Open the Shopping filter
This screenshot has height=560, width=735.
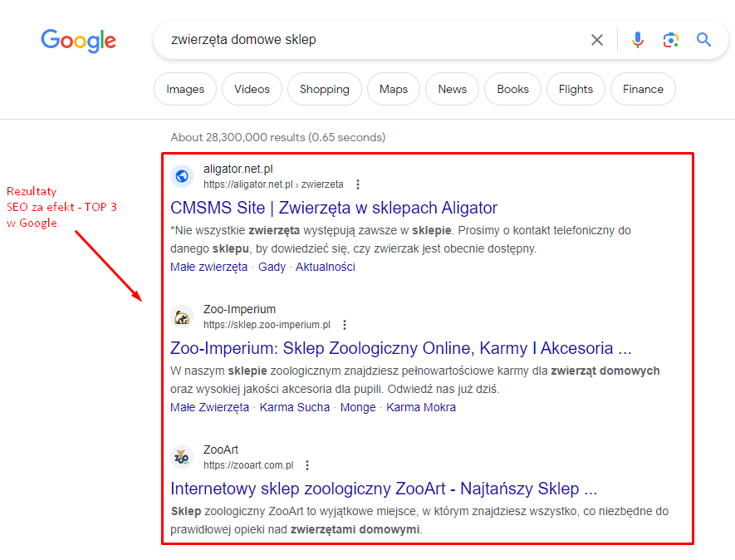325,89
